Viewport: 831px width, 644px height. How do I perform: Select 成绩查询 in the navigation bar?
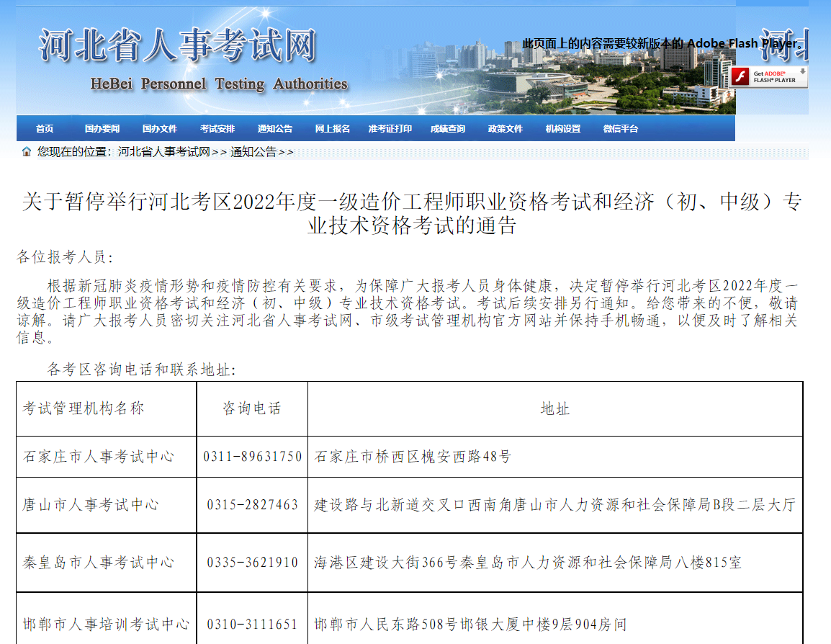448,129
